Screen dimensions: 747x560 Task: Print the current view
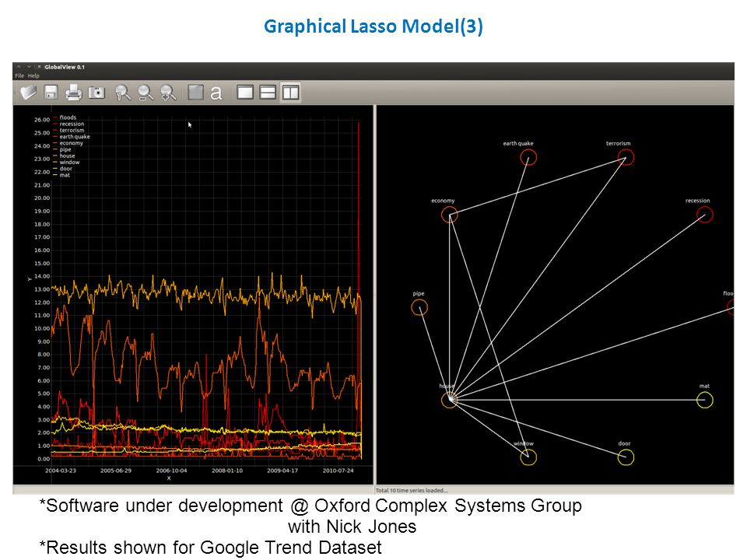click(73, 92)
